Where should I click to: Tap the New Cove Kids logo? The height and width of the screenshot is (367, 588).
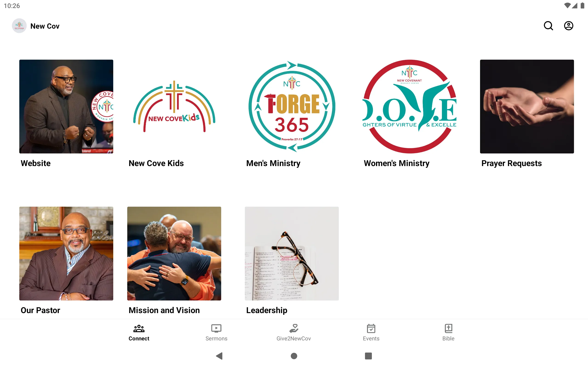[174, 107]
